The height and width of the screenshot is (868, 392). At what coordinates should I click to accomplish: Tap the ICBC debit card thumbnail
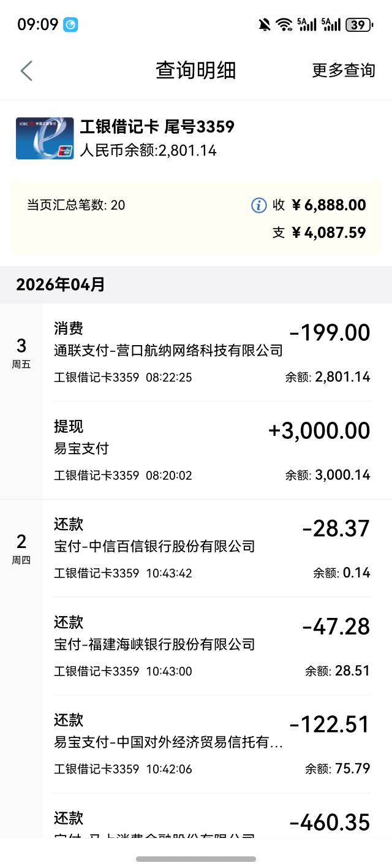45,139
